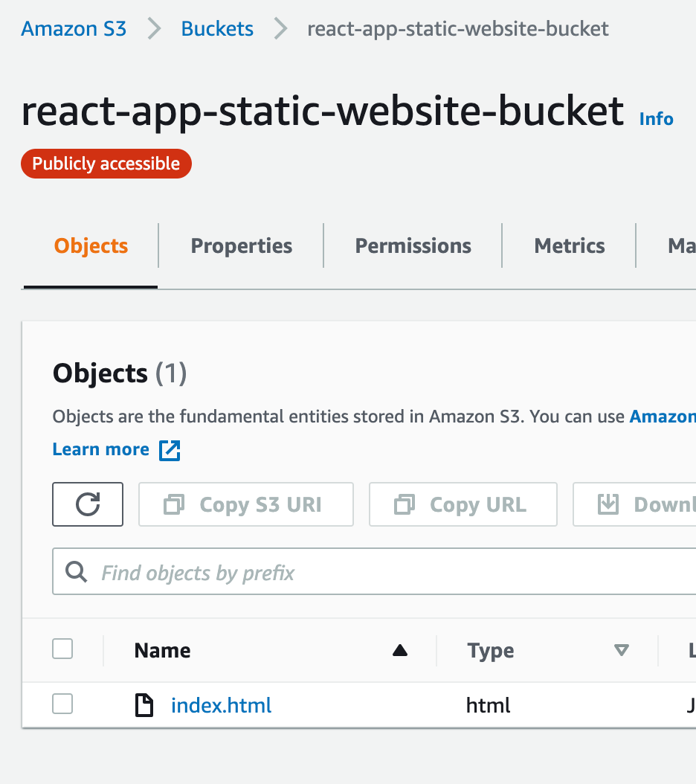View the Metrics tab
Image resolution: width=696 pixels, height=784 pixels.
click(570, 245)
